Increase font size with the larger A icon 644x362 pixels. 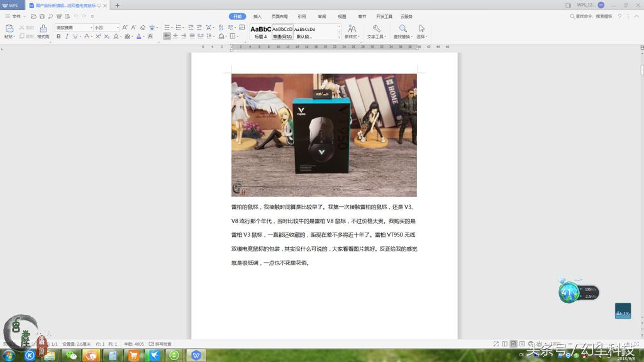125,28
